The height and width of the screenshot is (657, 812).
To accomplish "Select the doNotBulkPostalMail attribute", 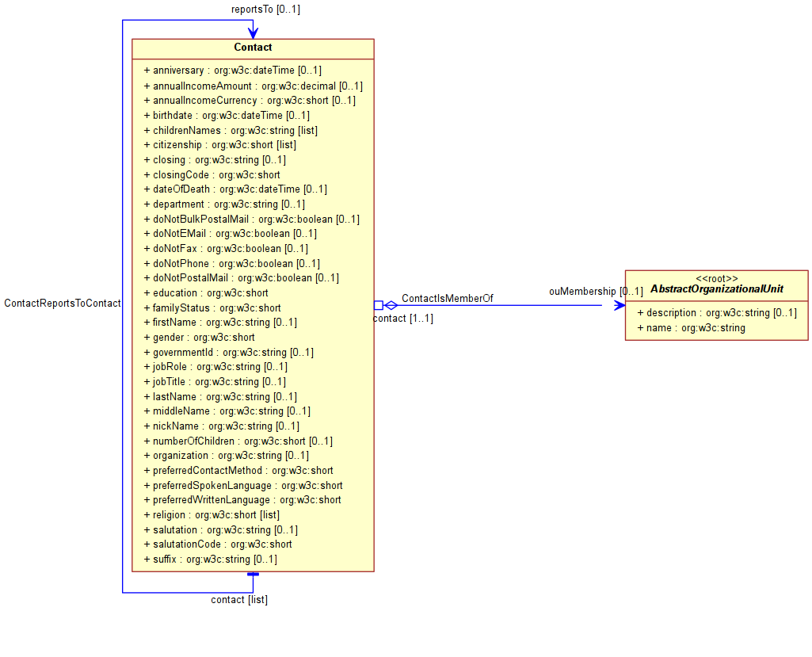I will coord(252,220).
